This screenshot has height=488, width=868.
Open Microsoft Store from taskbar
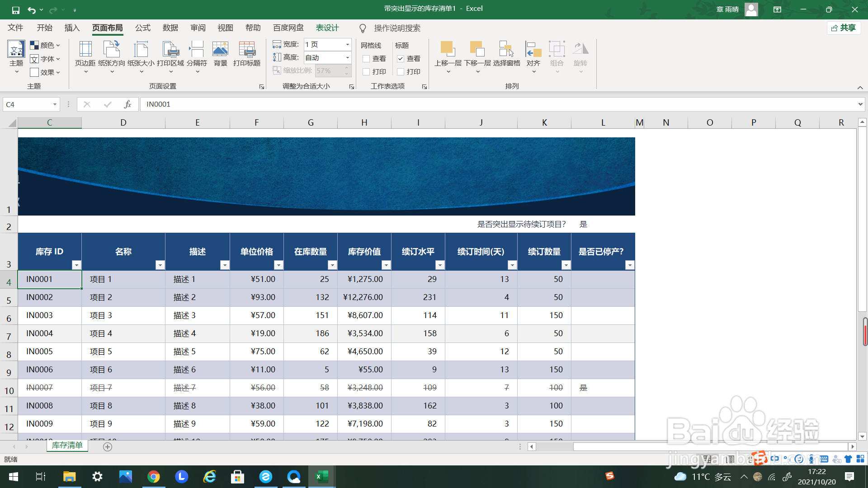pyautogui.click(x=237, y=477)
